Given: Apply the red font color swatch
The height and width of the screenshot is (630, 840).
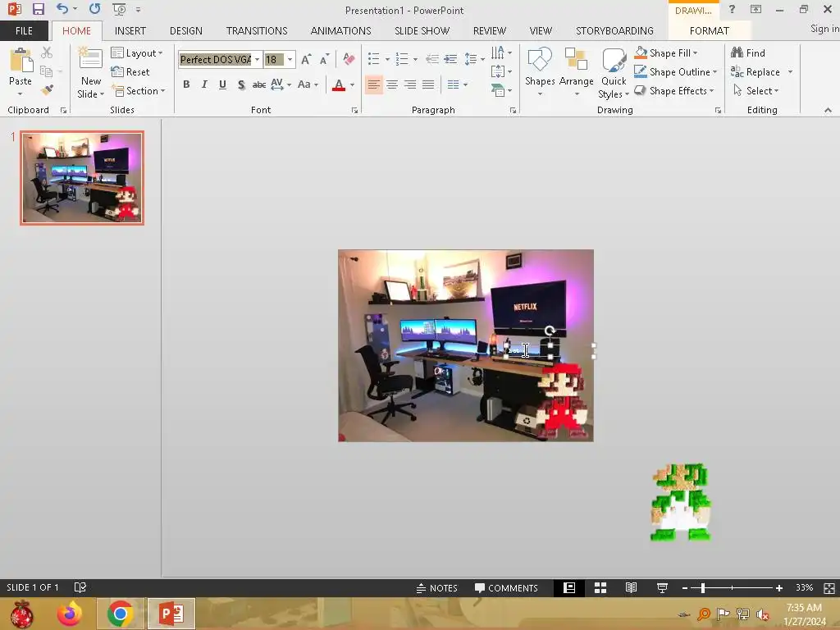Looking at the screenshot, I should point(339,84).
